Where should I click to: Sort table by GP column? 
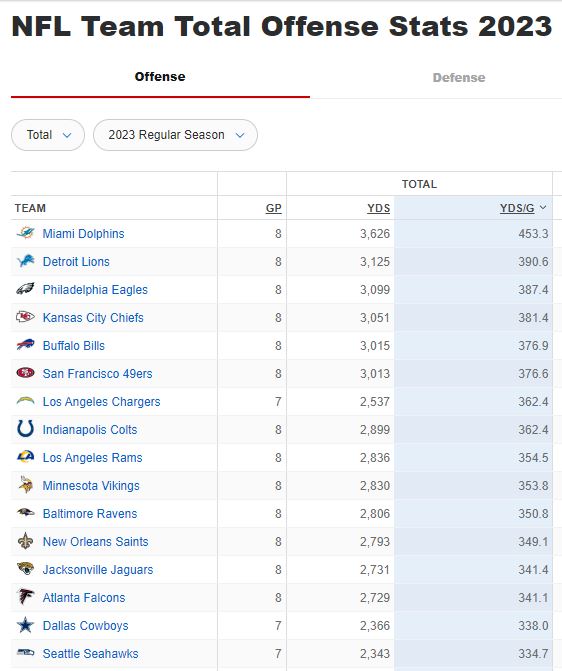274,208
